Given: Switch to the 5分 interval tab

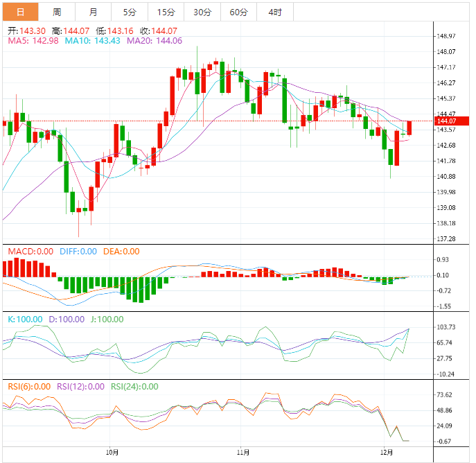Looking at the screenshot, I should click(x=130, y=12).
